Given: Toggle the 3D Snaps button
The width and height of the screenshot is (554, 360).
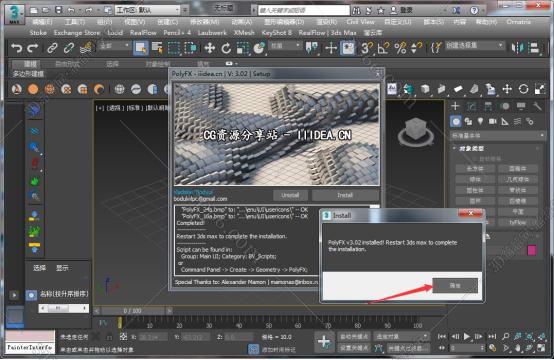Looking at the screenshot, I should click(367, 48).
